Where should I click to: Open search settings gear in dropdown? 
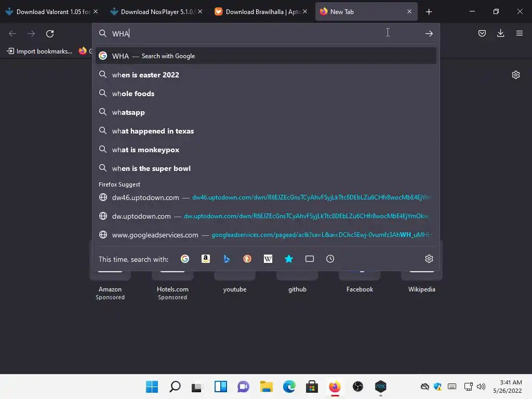(x=429, y=259)
